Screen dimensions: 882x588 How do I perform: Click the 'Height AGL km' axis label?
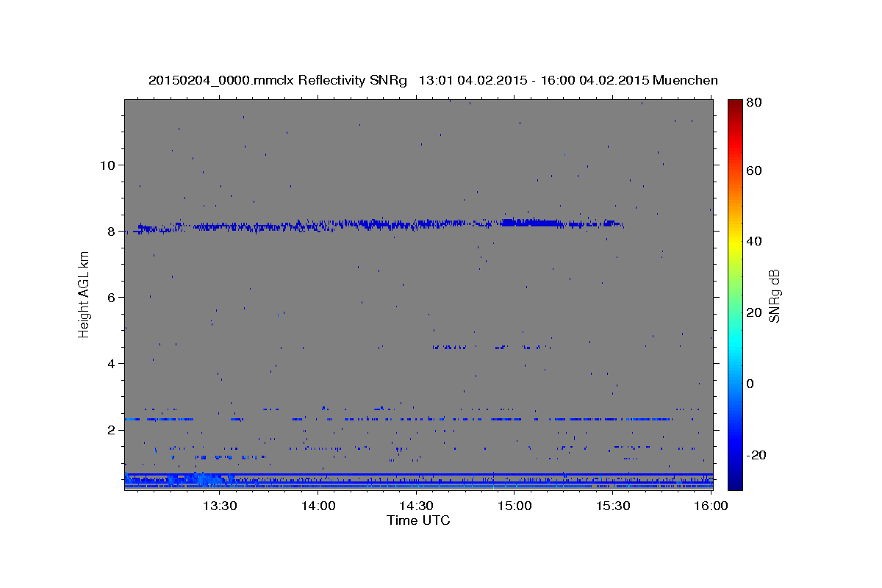tap(85, 294)
